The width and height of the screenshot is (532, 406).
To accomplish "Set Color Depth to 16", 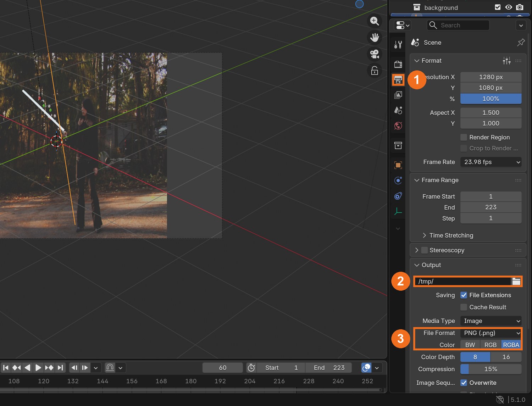I will [x=506, y=357].
